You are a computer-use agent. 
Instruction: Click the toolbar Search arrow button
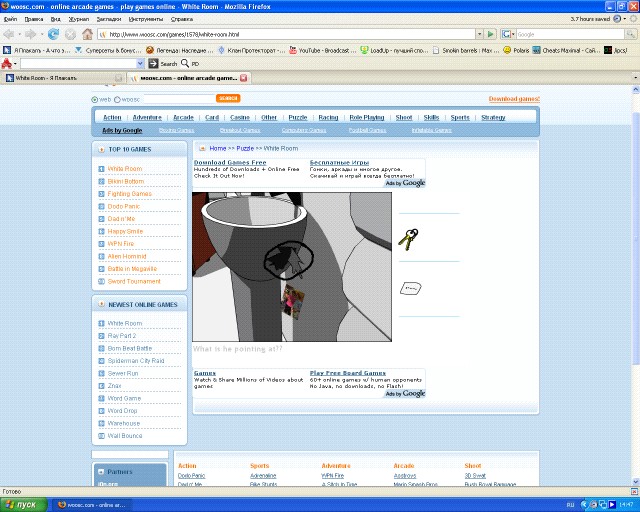click(x=153, y=63)
